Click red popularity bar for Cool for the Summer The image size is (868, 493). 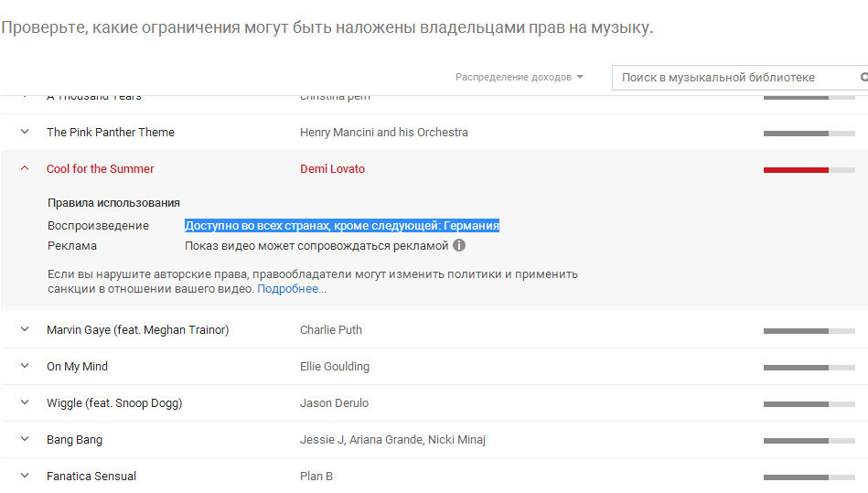pos(809,170)
